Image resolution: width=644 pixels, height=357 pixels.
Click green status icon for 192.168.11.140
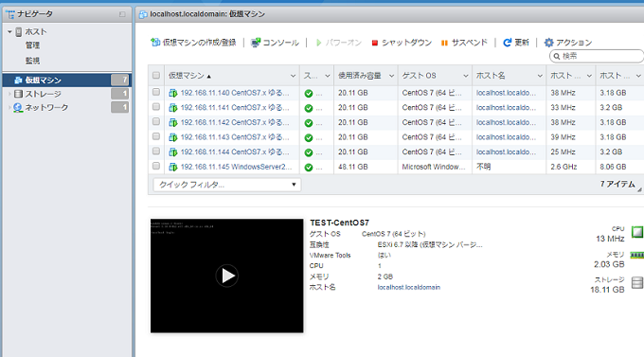[x=309, y=94]
